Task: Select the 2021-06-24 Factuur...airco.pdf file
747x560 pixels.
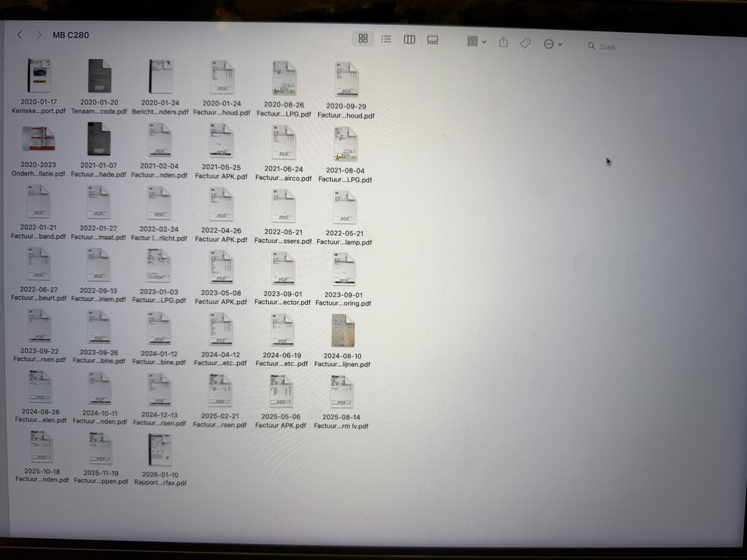Action: (x=284, y=142)
